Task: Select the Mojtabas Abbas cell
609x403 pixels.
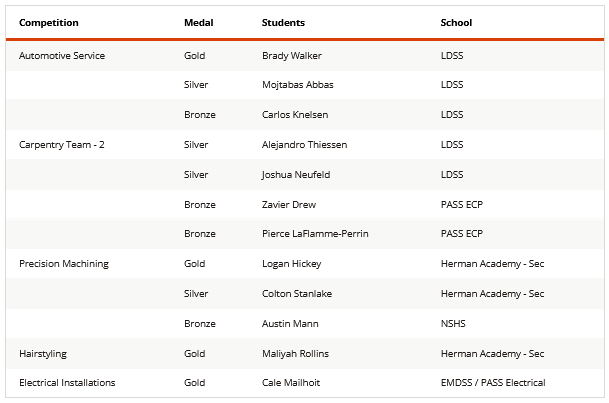Action: click(298, 85)
